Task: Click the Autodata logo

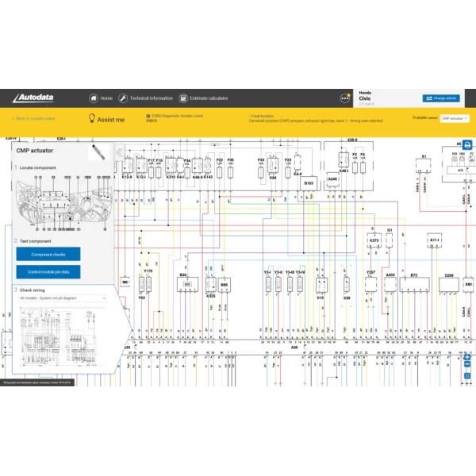Action: [33, 98]
